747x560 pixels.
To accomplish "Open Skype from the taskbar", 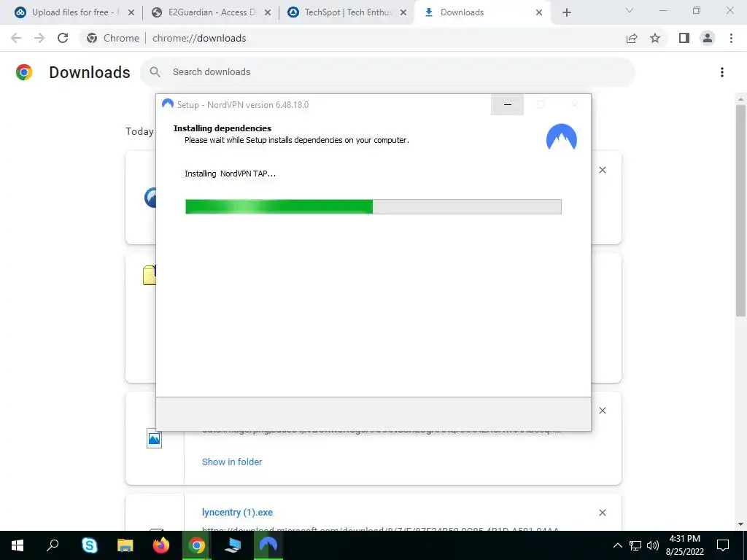I will 89,545.
